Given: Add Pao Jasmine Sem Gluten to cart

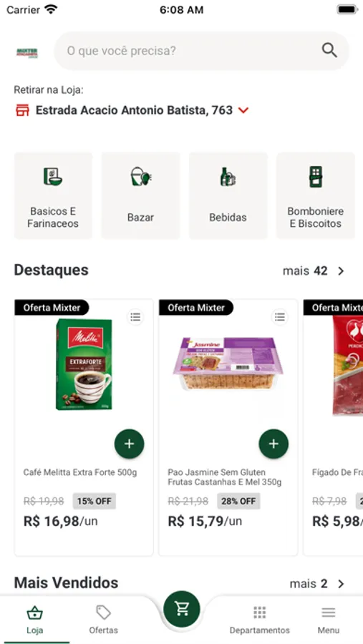Looking at the screenshot, I should pyautogui.click(x=274, y=444).
